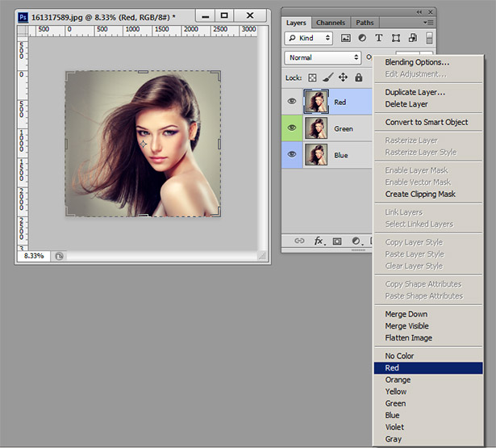Screen dimensions: 496x448
Task: Toggle the layer filtering on/off switch
Action: (429, 38)
